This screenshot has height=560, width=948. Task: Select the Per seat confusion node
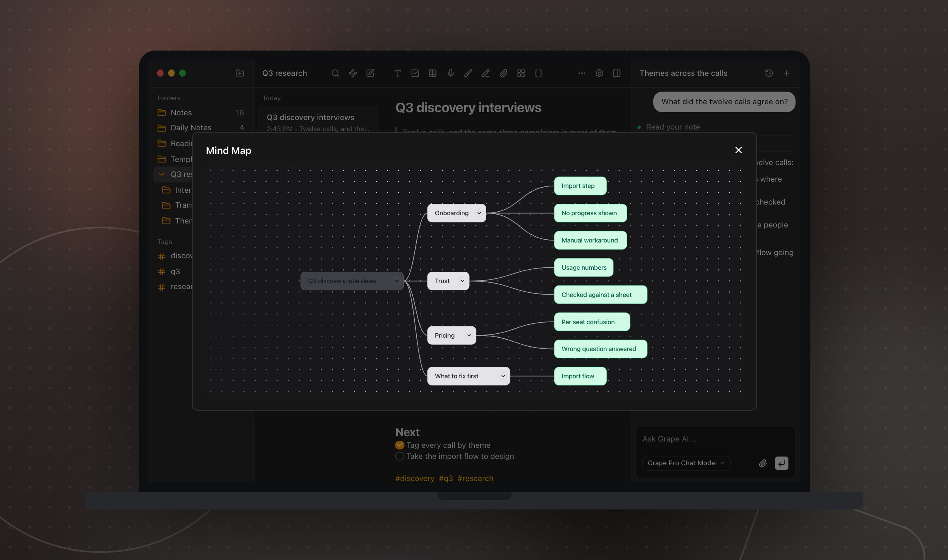pyautogui.click(x=592, y=322)
